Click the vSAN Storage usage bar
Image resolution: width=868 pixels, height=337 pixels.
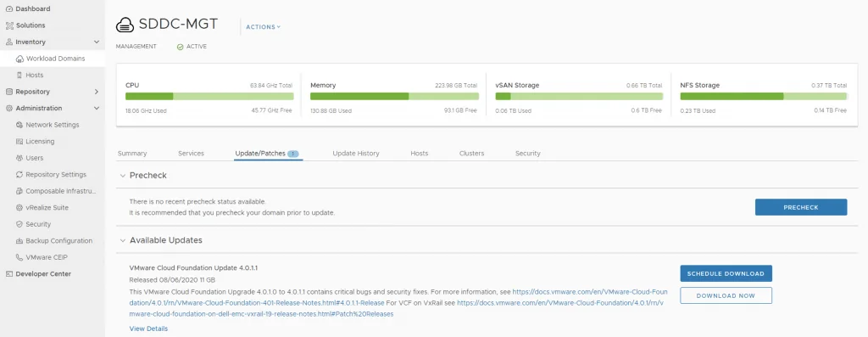pyautogui.click(x=579, y=97)
